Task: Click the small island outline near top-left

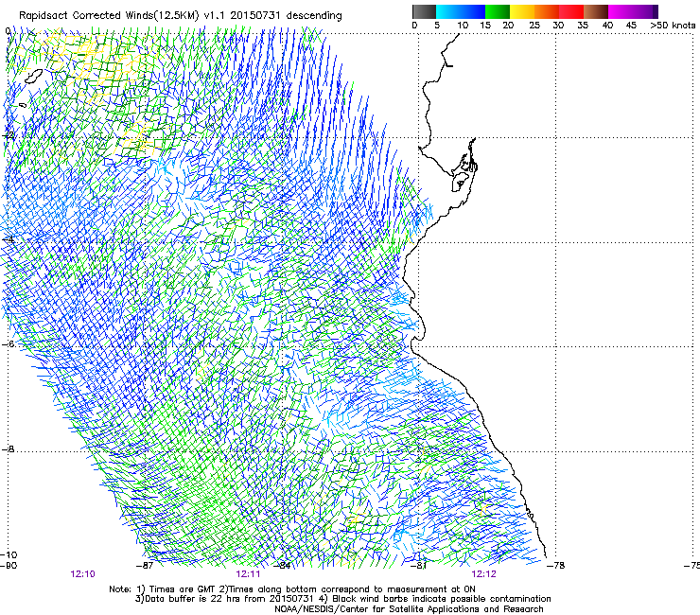Action: coord(33,76)
